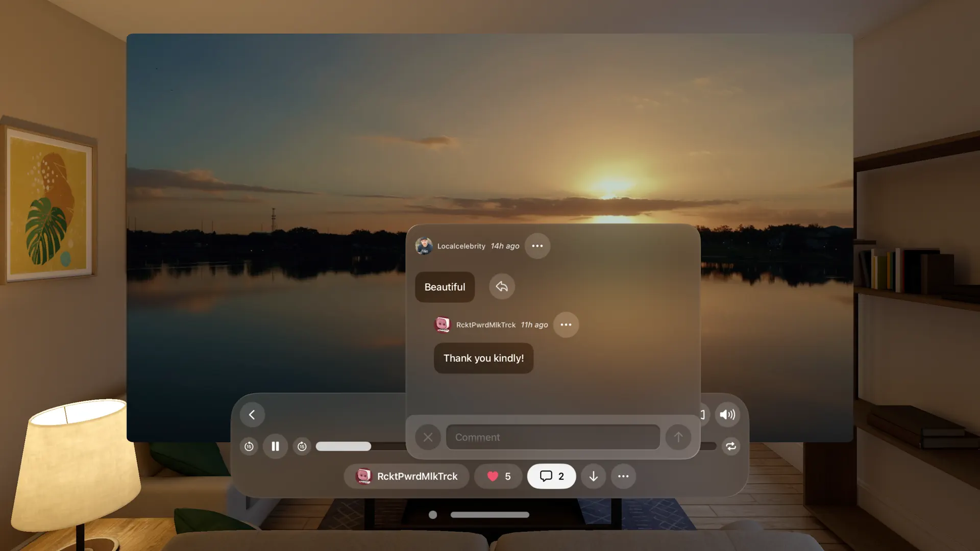This screenshot has width=980, height=551.
Task: Skip back 15 seconds
Action: 249,446
